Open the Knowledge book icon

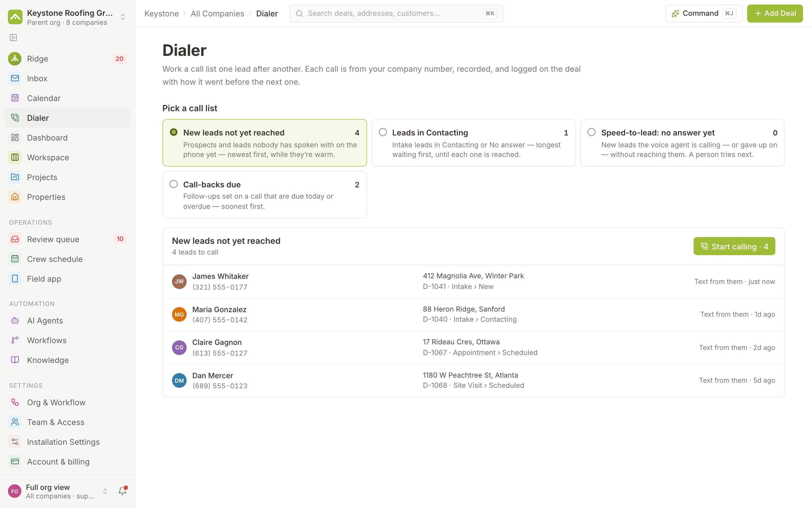pyautogui.click(x=15, y=360)
